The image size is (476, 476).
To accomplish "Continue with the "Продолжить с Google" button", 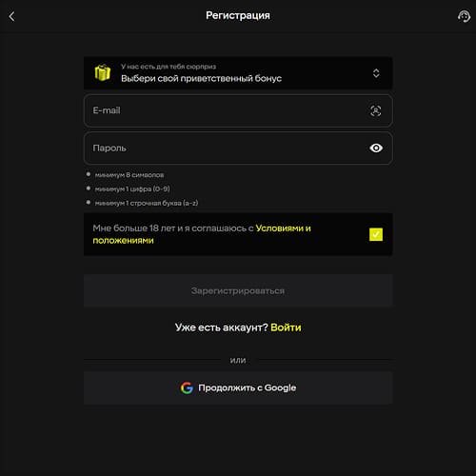I will tap(238, 388).
